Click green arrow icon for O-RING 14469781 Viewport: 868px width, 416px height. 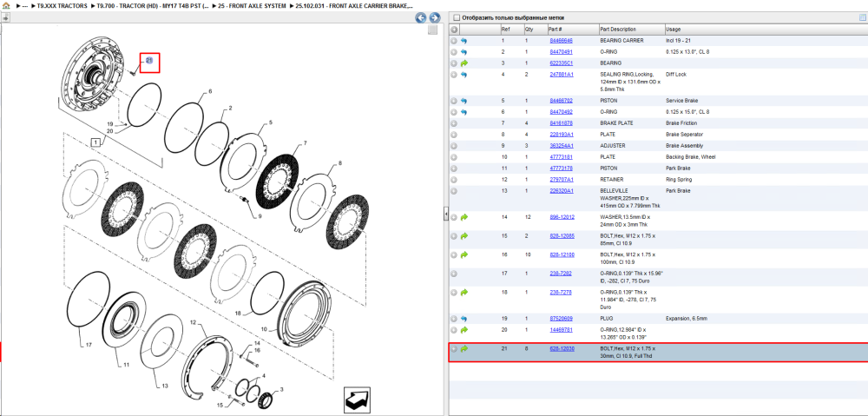click(464, 330)
